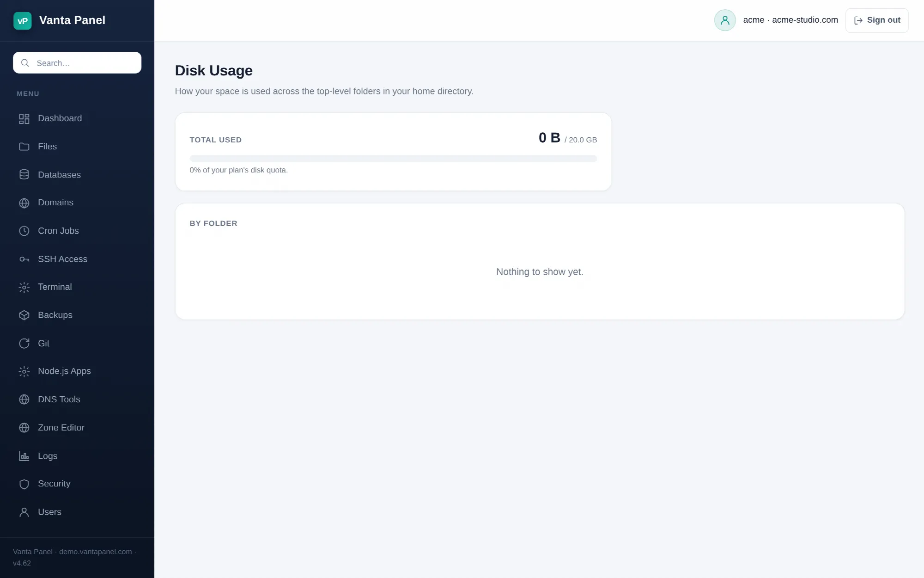Click the Vanta Panel vP logo
The width and height of the screenshot is (924, 578).
23,21
